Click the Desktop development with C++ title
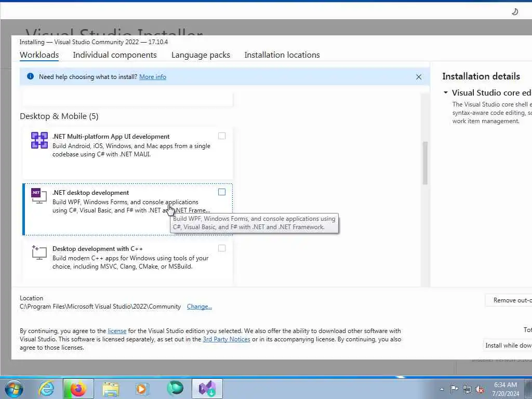 click(x=98, y=249)
